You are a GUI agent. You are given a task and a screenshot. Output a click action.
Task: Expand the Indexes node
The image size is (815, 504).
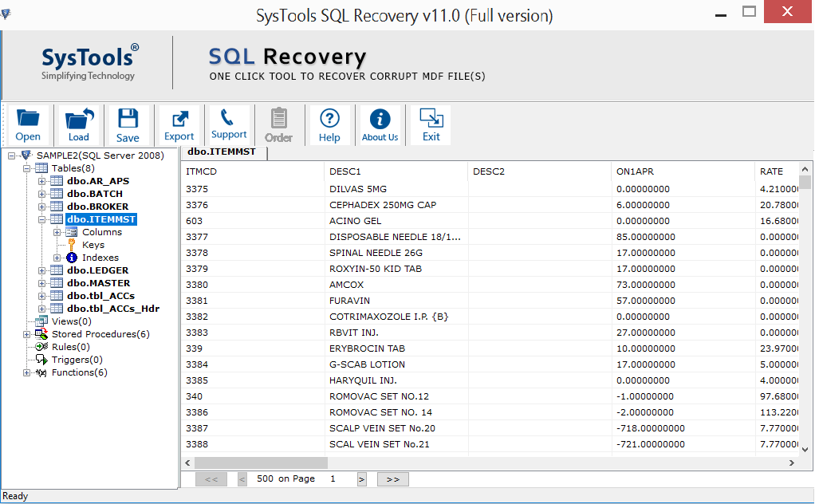coord(57,258)
